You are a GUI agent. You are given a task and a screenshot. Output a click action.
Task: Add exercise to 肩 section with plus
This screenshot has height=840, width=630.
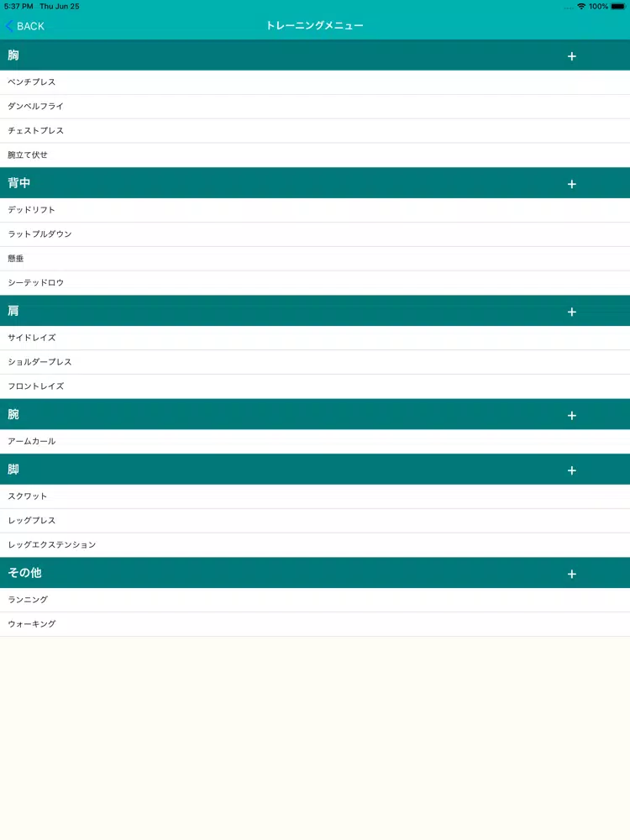[571, 312]
